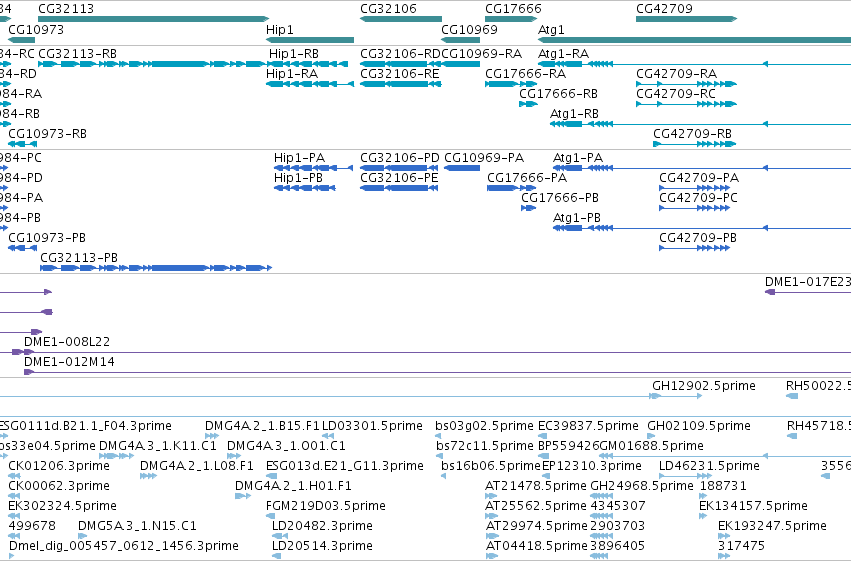Click the Atg1 gene label

[551, 29]
